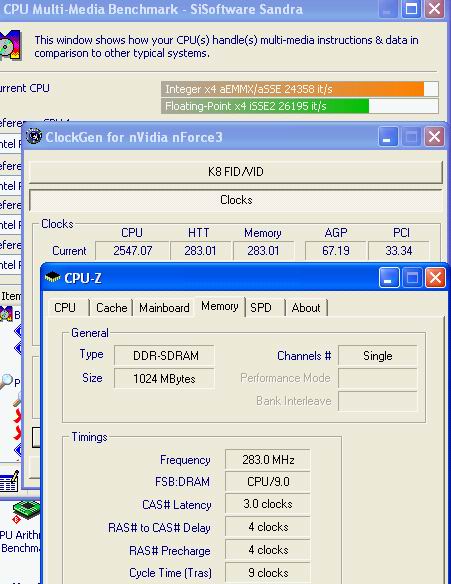Click the CAS# Latency 3.0 clocks field
The width and height of the screenshot is (451, 584).
pyautogui.click(x=268, y=504)
